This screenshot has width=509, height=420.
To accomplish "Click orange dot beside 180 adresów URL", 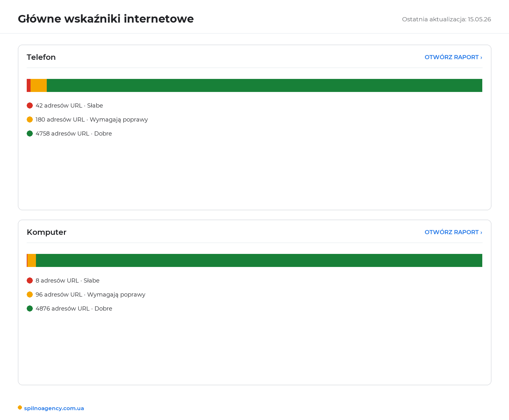I will [x=30, y=120].
